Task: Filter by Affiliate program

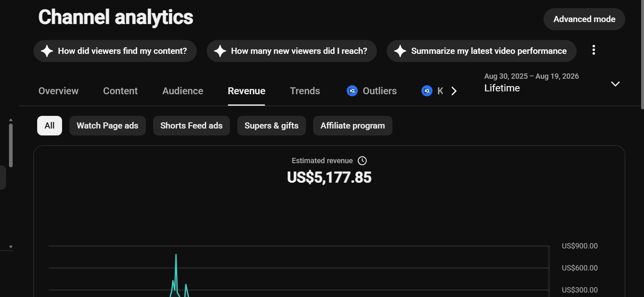Action: coord(353,126)
